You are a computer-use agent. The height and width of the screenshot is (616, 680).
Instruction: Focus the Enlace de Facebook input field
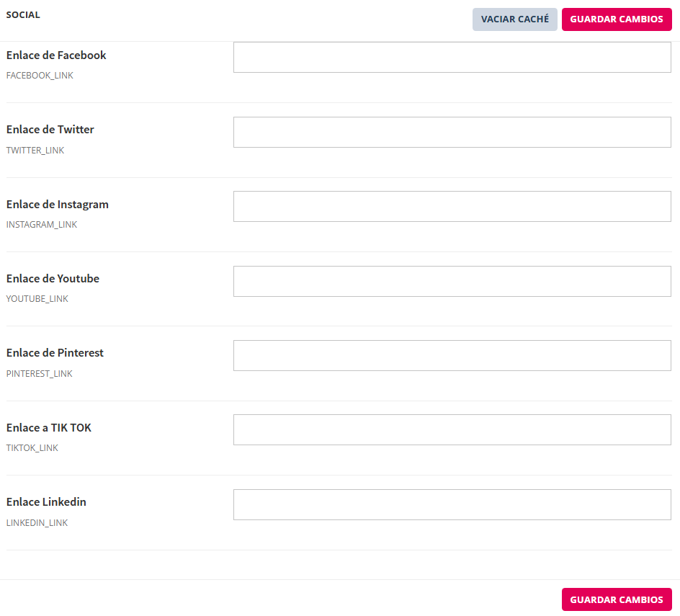[x=452, y=58]
